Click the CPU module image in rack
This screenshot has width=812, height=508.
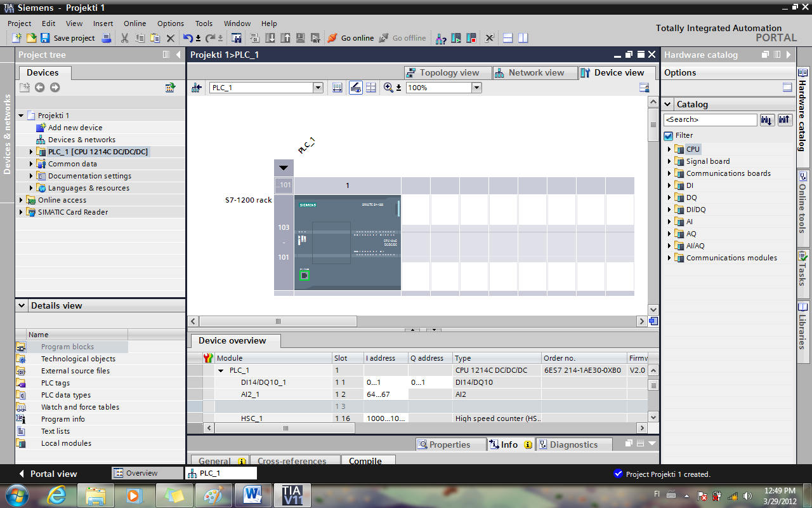tap(348, 242)
